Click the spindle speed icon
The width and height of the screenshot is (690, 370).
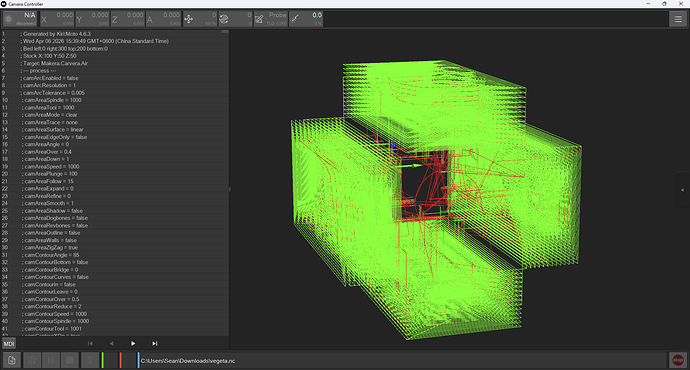224,19
